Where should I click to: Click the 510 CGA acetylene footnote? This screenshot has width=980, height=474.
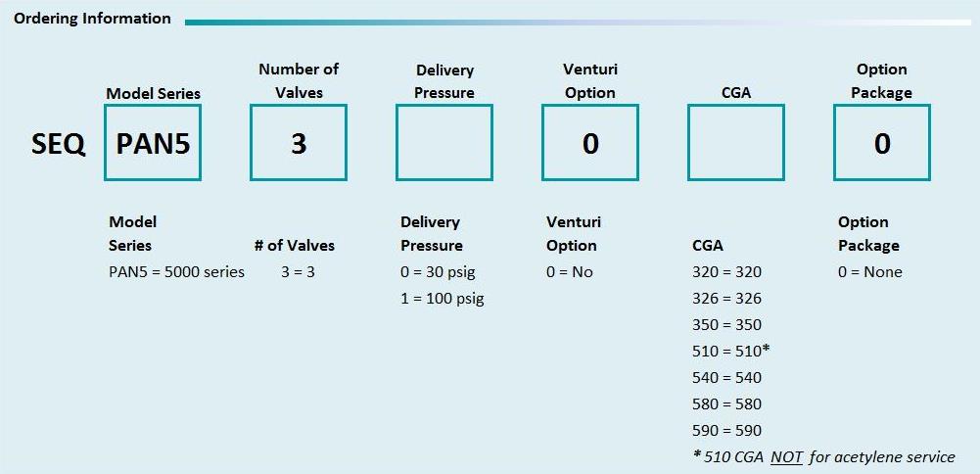tap(823, 456)
